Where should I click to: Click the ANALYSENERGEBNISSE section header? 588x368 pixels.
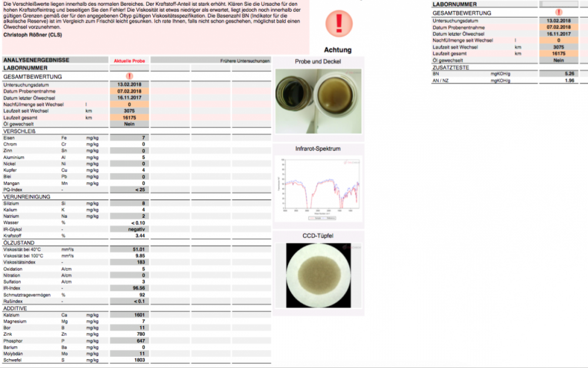[36, 60]
